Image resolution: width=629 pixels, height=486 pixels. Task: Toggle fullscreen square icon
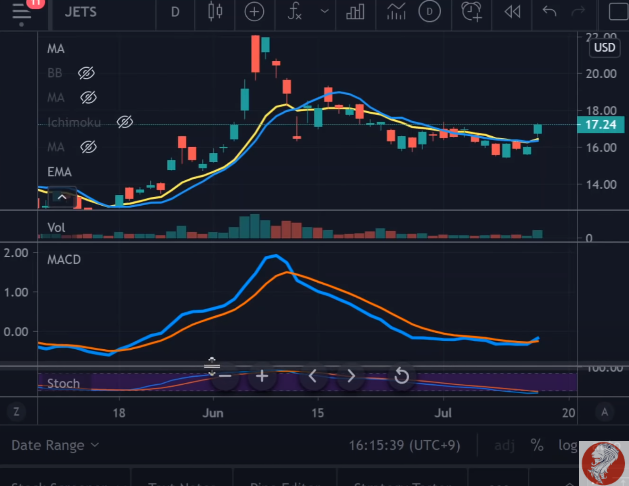619,12
